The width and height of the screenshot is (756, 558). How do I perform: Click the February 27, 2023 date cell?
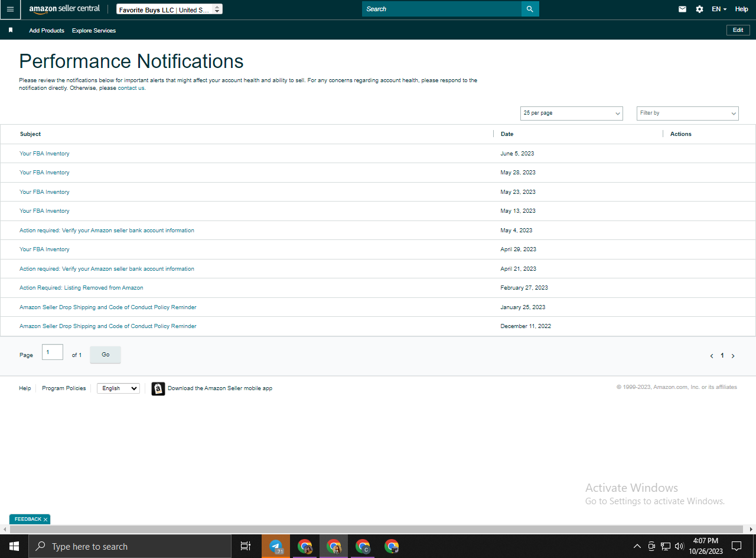[524, 288]
